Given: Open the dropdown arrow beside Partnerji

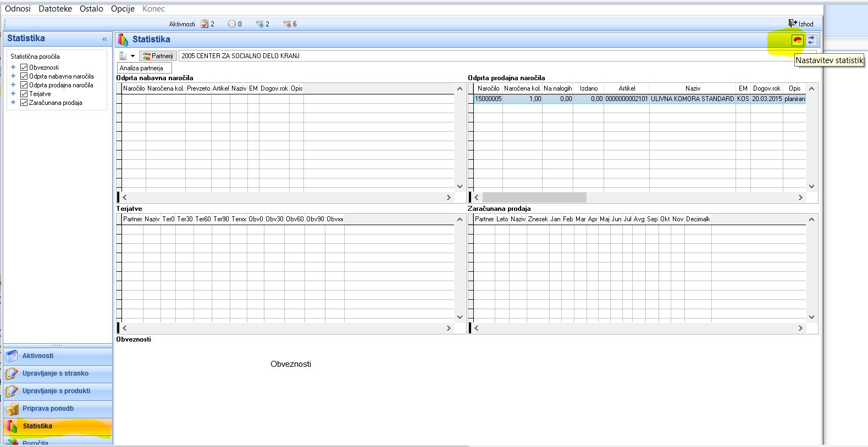Looking at the screenshot, I should (132, 56).
